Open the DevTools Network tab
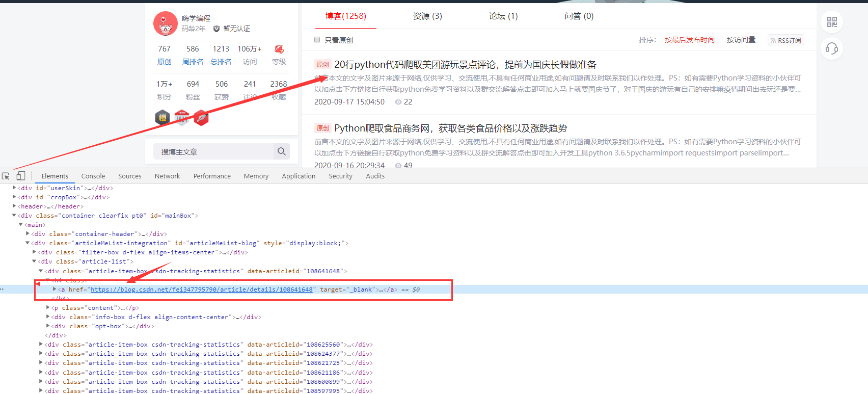Viewport: 868px width, 394px height. (168, 176)
